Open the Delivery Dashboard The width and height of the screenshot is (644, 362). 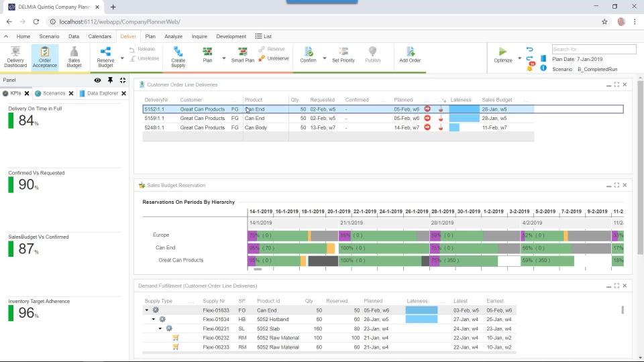click(15, 56)
